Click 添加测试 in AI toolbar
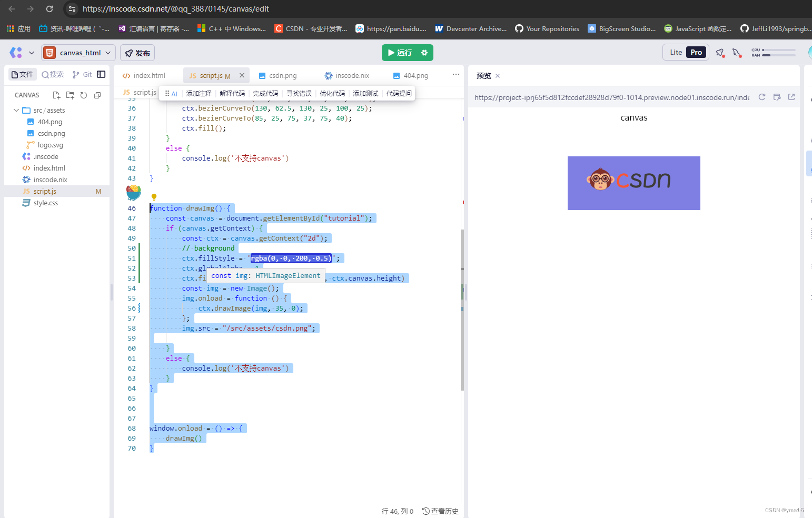Screen dimensions: 812x518 [365, 93]
